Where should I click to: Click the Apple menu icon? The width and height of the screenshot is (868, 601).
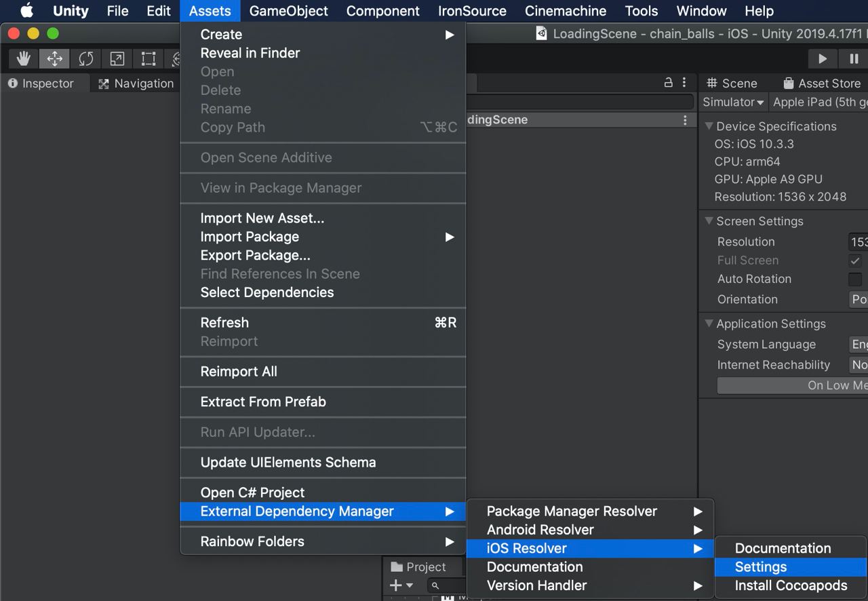point(26,11)
